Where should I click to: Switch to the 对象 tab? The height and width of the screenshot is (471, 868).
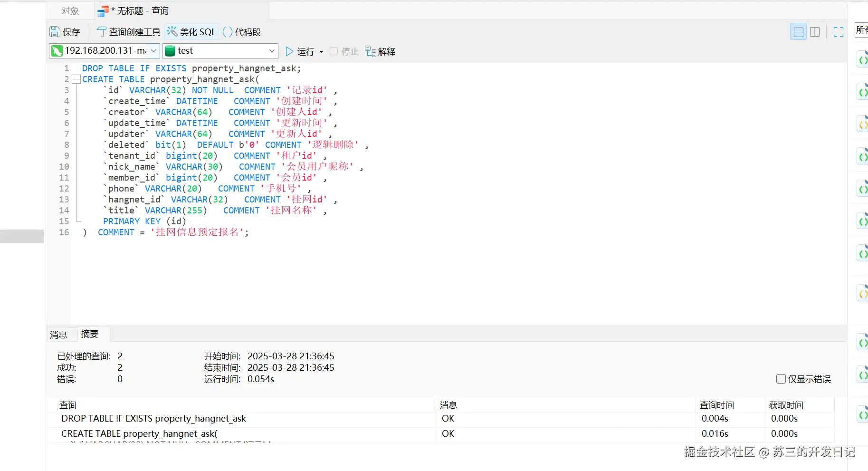[x=70, y=10]
